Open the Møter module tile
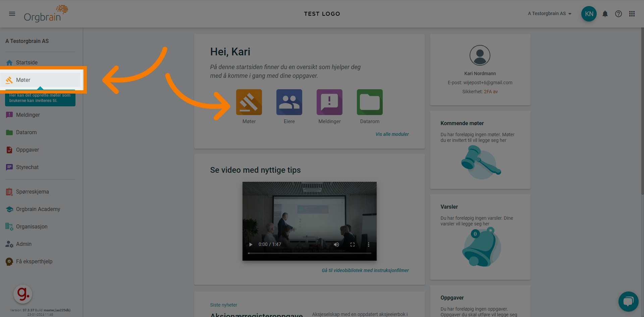 click(249, 102)
